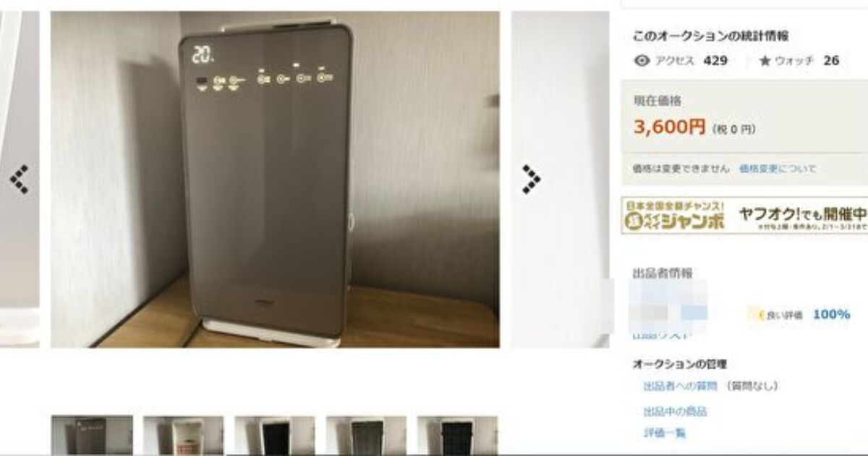Select the fifth thumbnail with dark filter

tap(457, 435)
